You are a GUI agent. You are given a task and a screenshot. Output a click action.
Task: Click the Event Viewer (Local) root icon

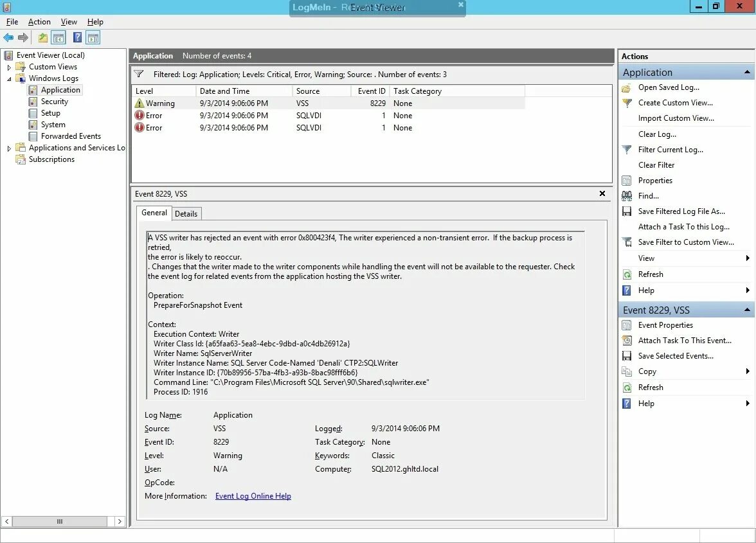(x=9, y=55)
